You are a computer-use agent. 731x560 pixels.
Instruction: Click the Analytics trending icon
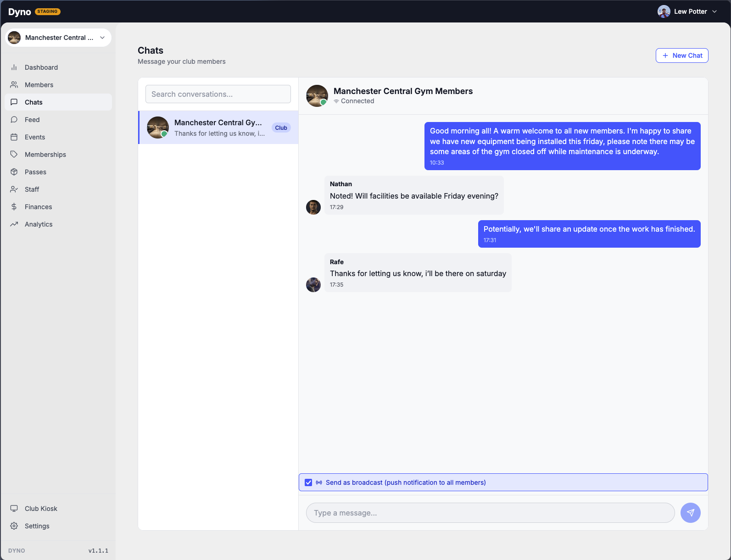(x=14, y=224)
